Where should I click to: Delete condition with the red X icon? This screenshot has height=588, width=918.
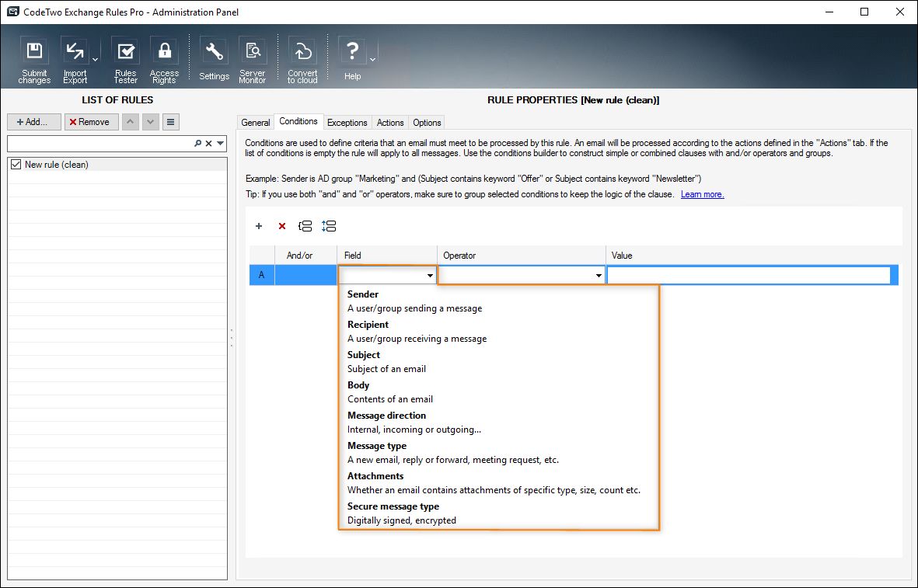282,226
